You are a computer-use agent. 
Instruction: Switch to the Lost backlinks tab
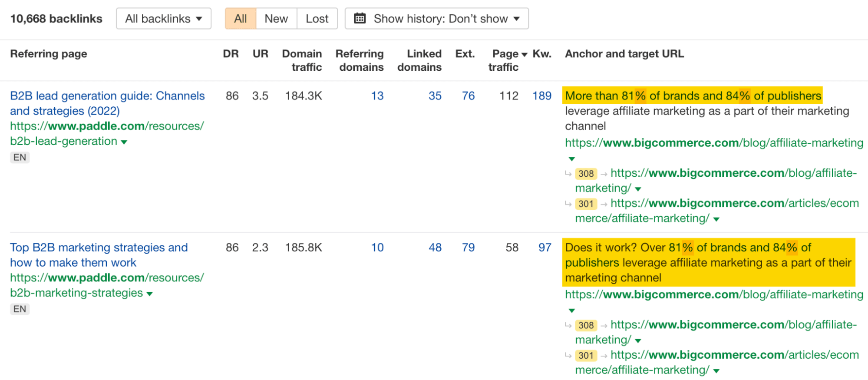tap(317, 19)
